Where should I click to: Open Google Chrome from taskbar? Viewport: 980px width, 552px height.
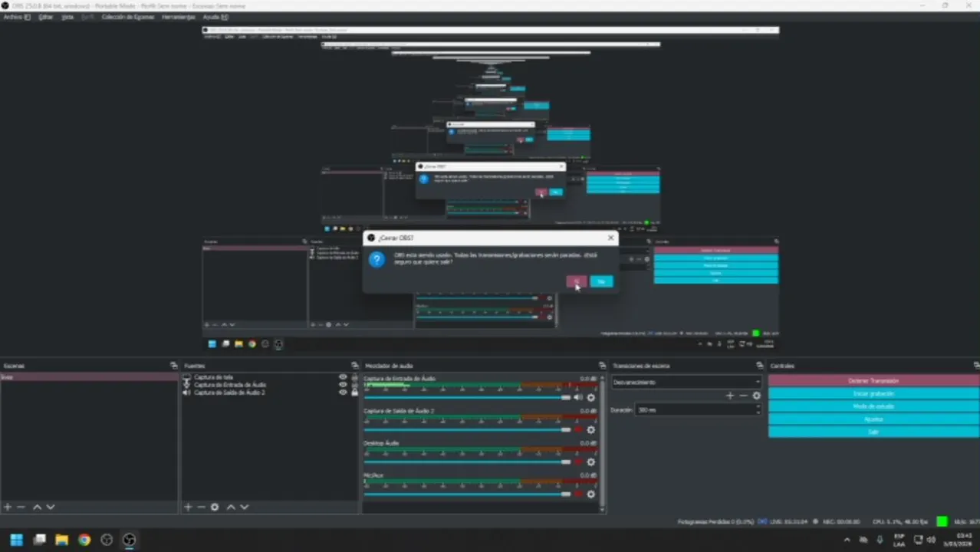[x=84, y=540]
